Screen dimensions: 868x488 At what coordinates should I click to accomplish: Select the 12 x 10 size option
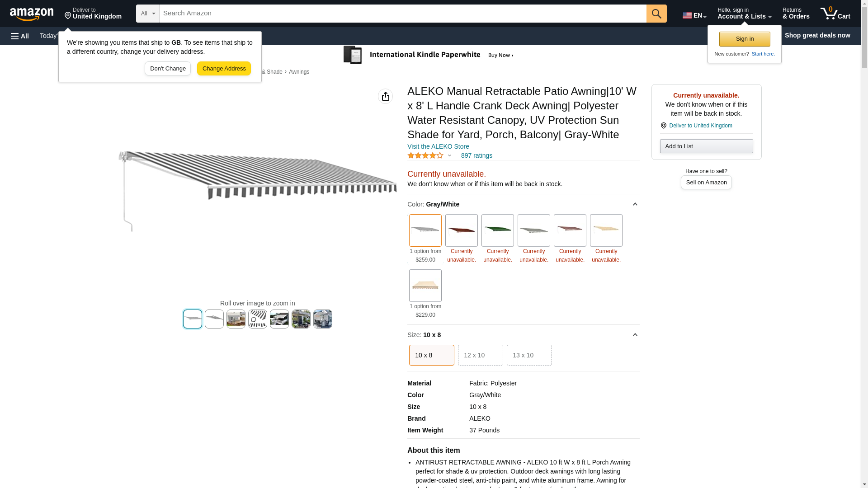tap(480, 355)
